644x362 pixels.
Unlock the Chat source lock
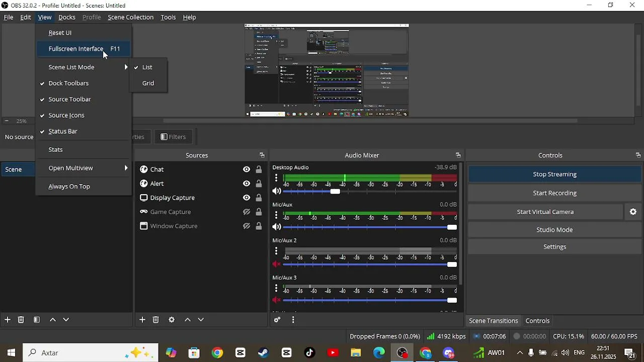259,169
